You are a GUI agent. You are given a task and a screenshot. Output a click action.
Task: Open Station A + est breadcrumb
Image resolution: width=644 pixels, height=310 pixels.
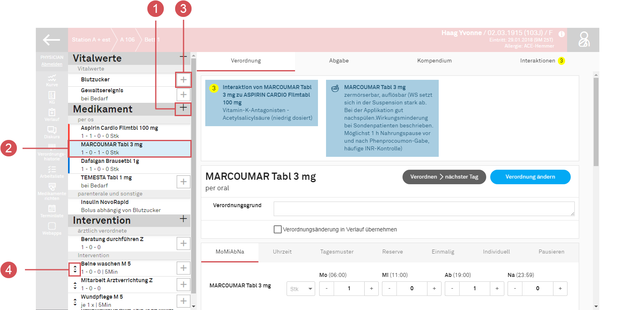click(91, 40)
